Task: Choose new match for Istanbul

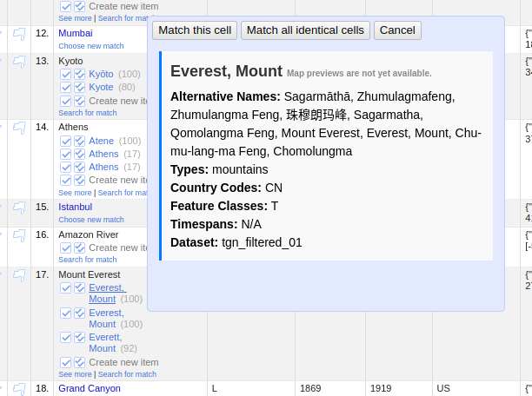Action: [91, 220]
